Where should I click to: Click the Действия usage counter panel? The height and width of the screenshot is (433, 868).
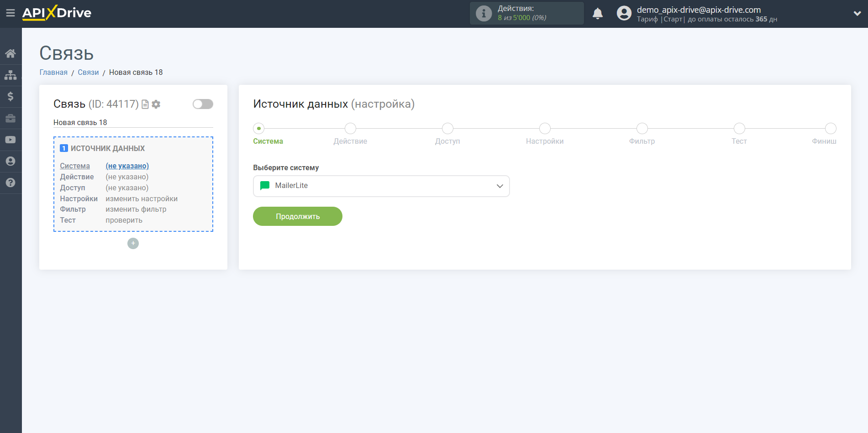click(527, 13)
